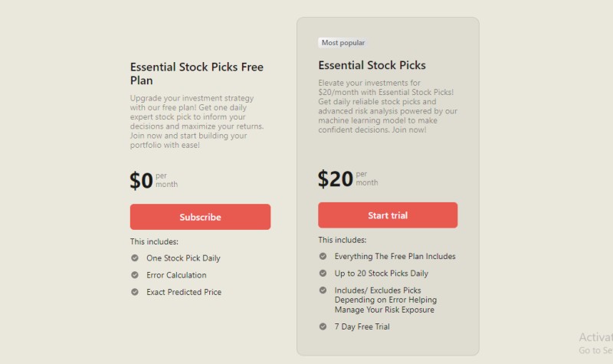The height and width of the screenshot is (364, 613).
Task: Click the One Stock Pick Daily feature text
Action: tap(183, 258)
